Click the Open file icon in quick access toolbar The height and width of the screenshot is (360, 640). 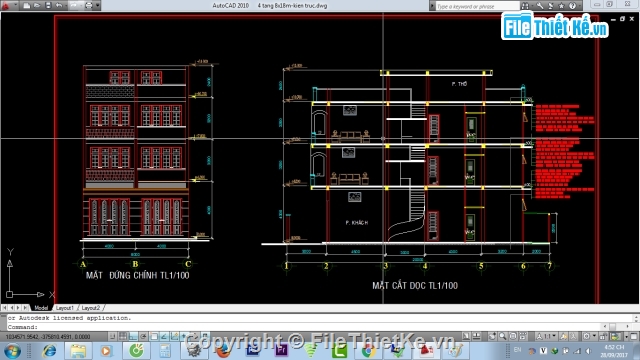37,5
